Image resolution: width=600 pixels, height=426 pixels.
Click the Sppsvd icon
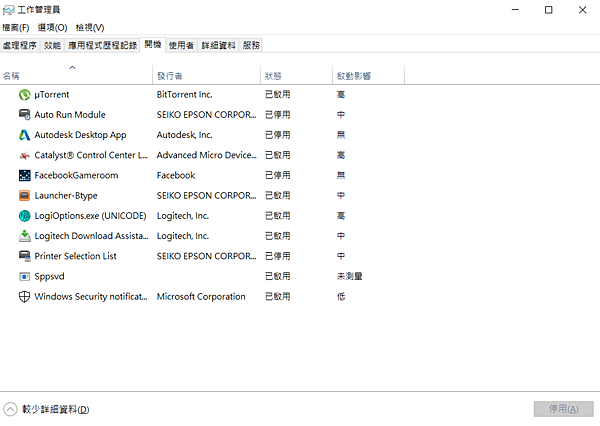(24, 276)
